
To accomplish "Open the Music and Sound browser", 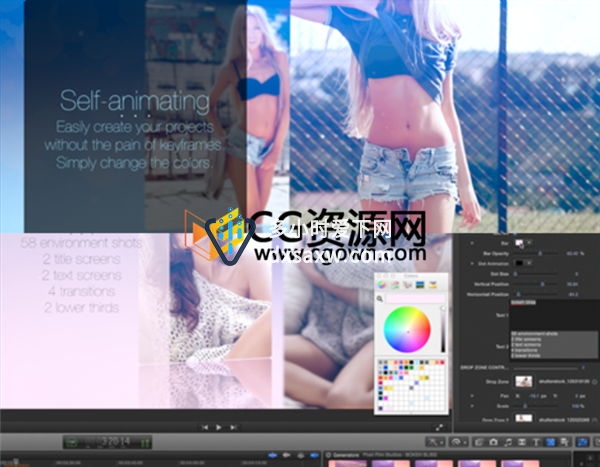I will [x=508, y=443].
